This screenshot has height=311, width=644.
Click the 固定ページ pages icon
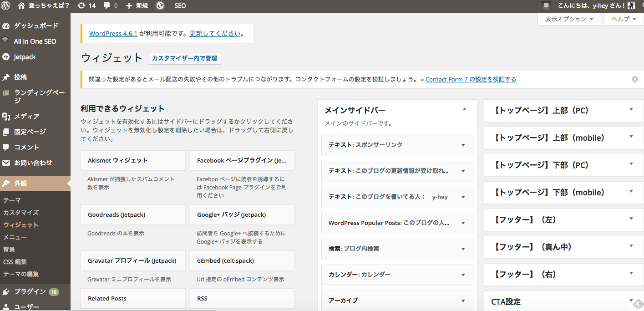pyautogui.click(x=6, y=132)
